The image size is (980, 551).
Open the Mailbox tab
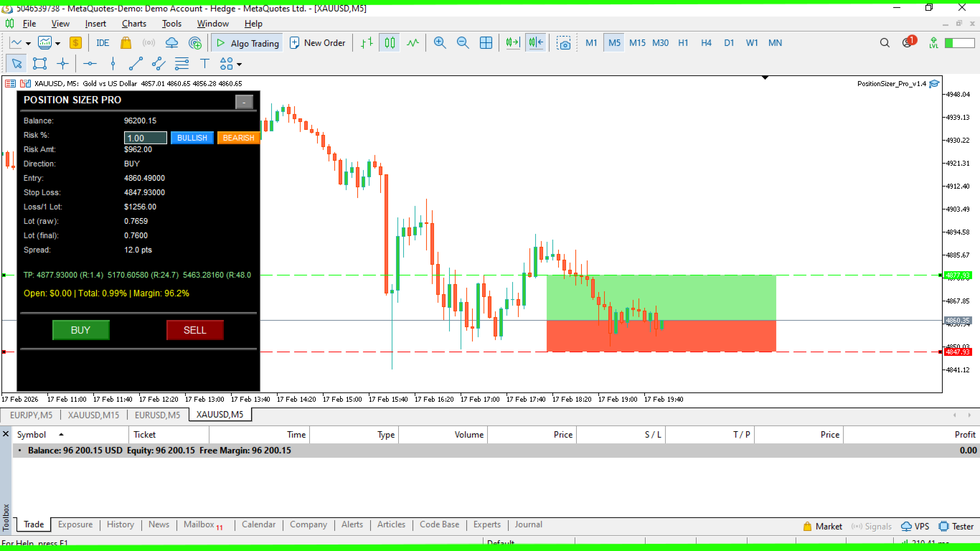pyautogui.click(x=203, y=525)
